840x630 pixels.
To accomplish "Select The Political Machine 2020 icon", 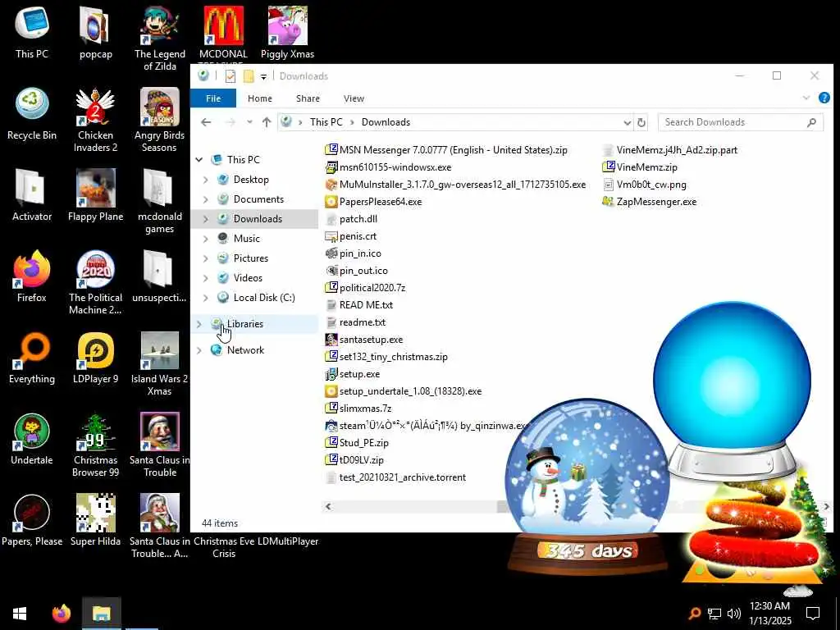I will click(95, 282).
